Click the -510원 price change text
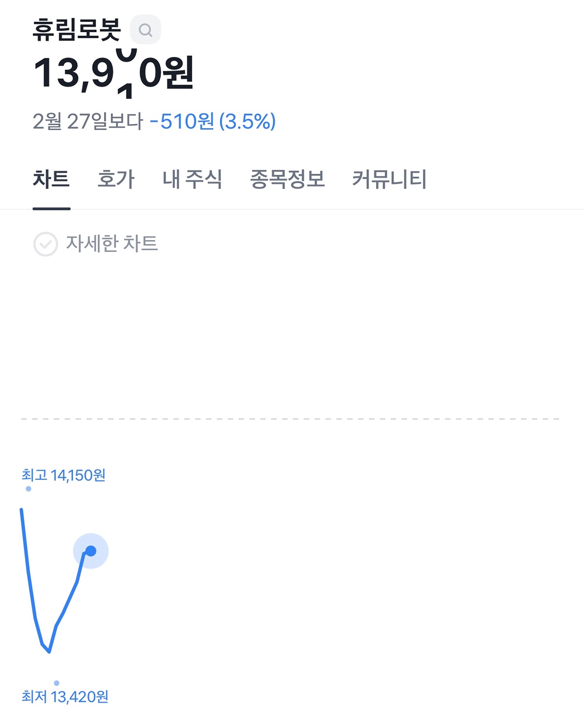 coord(182,121)
